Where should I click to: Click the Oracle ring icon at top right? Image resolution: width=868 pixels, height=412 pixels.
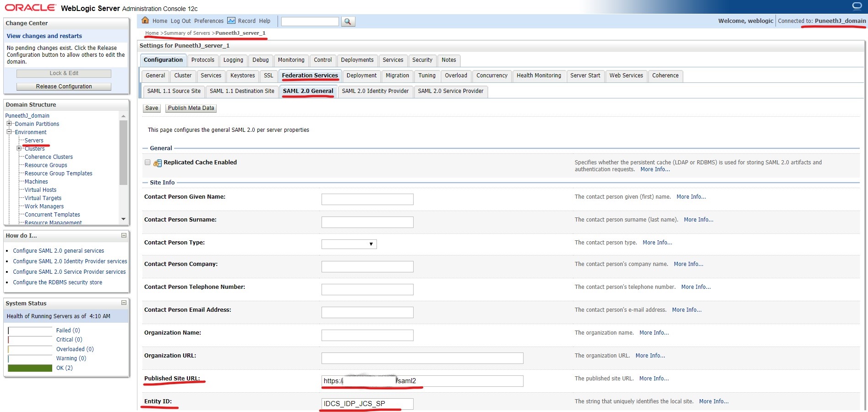tap(857, 6)
